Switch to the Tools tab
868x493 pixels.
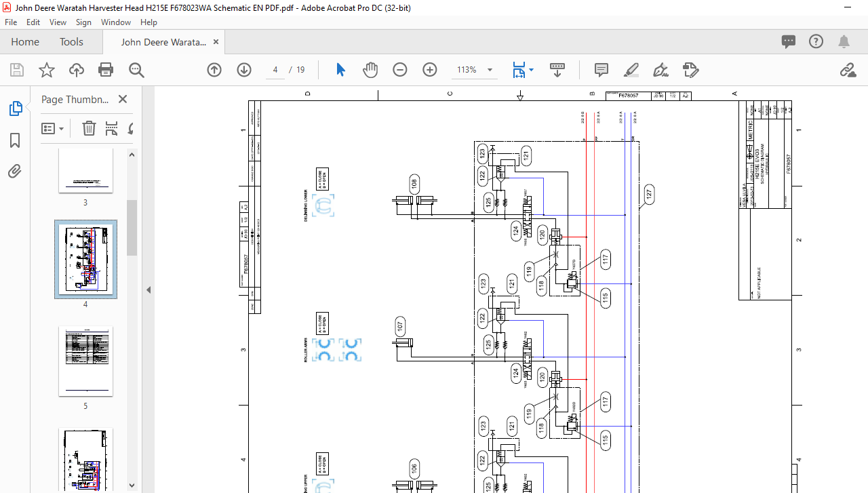click(x=71, y=42)
